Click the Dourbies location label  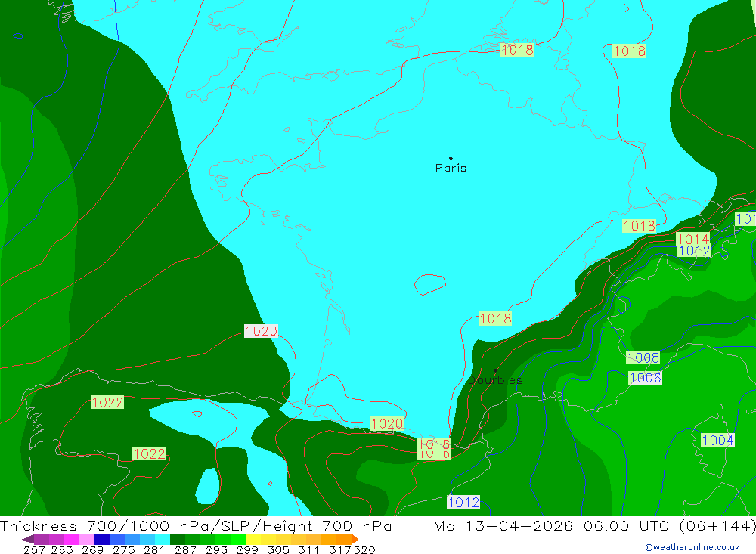[x=495, y=380]
